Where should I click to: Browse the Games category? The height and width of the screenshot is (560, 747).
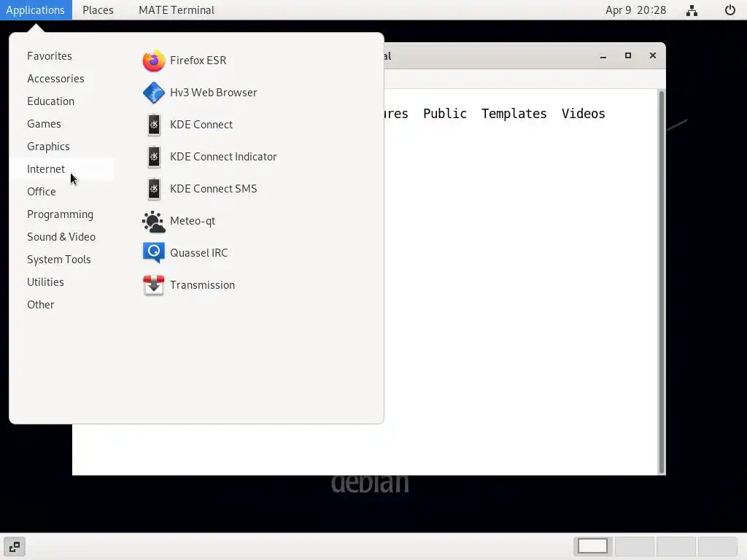(44, 124)
